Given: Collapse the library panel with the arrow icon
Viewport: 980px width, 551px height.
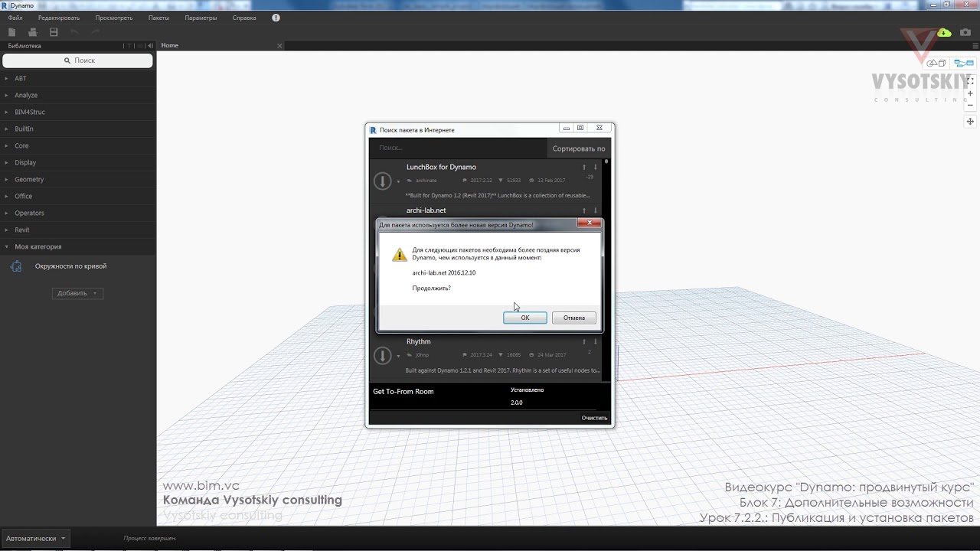Looking at the screenshot, I should (x=150, y=46).
